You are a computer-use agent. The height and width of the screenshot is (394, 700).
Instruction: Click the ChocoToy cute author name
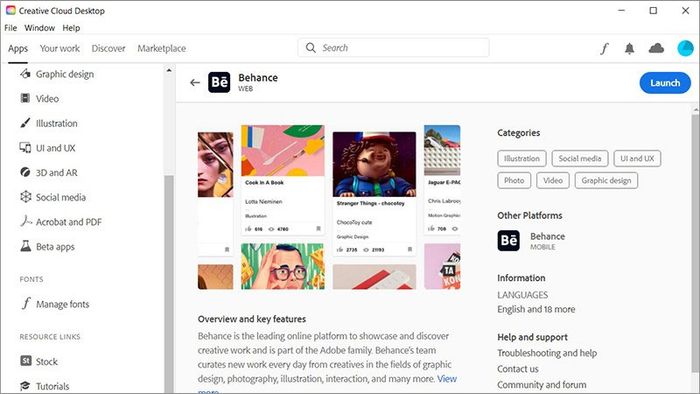[354, 222]
